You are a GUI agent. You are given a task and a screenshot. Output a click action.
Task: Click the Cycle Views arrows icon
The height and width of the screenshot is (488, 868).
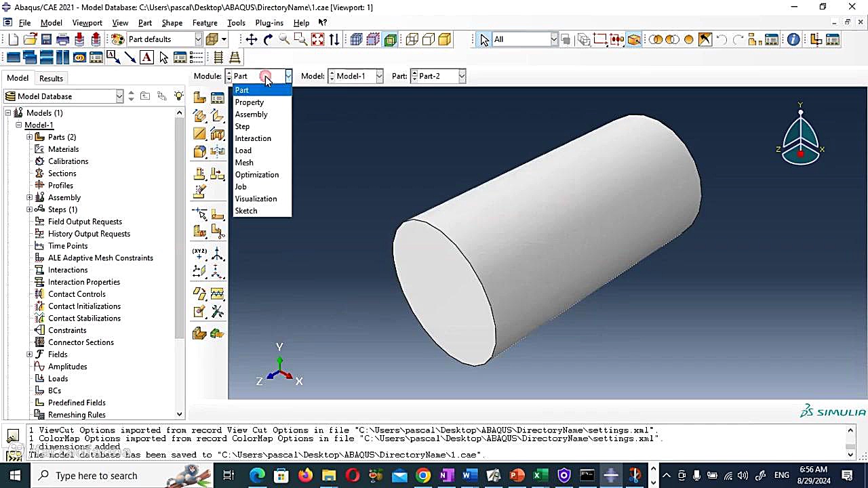pyautogui.click(x=334, y=40)
